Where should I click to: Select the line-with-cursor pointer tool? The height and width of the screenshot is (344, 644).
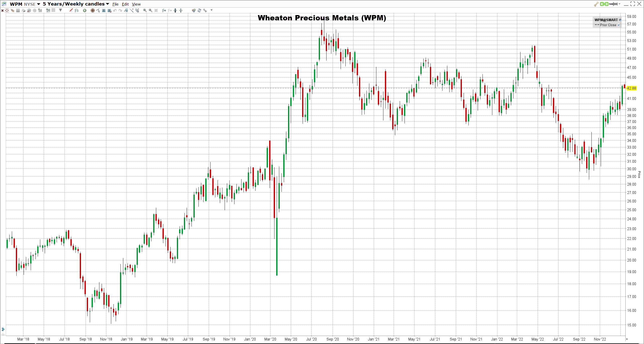click(98, 11)
